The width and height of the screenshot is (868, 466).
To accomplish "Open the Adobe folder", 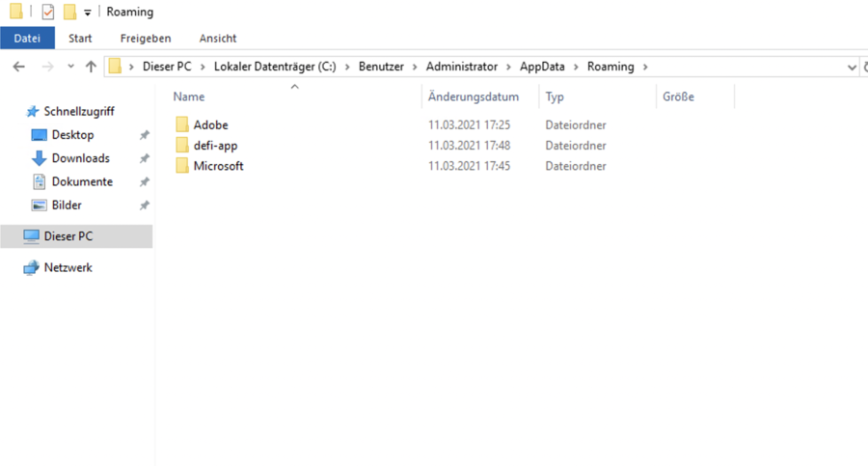I will [x=210, y=124].
